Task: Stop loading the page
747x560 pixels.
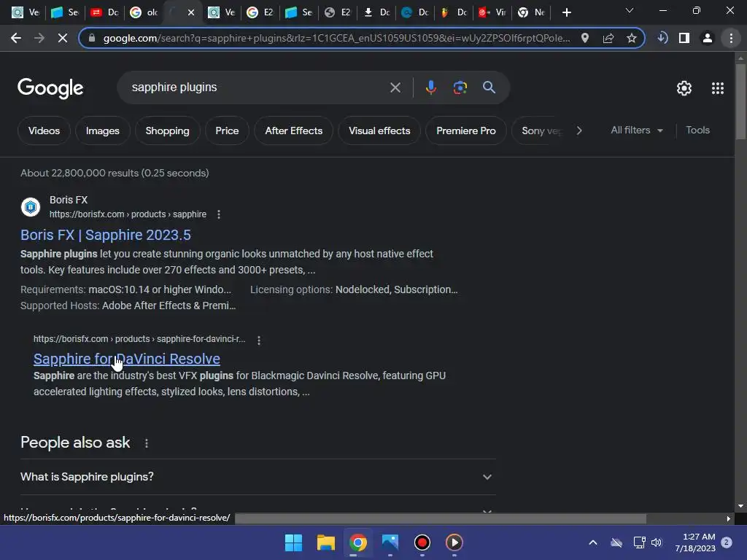Action: coord(63,38)
